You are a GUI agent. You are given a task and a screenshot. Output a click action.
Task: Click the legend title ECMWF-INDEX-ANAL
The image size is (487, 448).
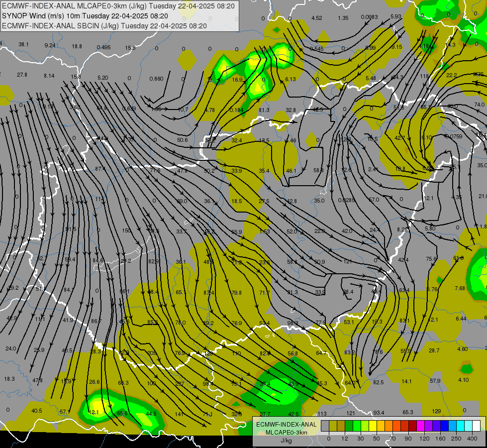coord(287,425)
